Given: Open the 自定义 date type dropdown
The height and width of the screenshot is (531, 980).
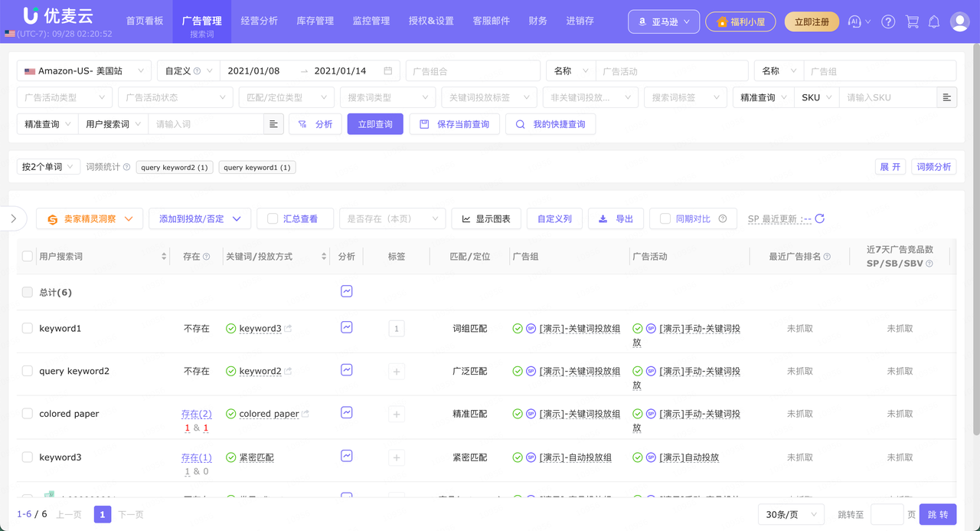Looking at the screenshot, I should [188, 70].
